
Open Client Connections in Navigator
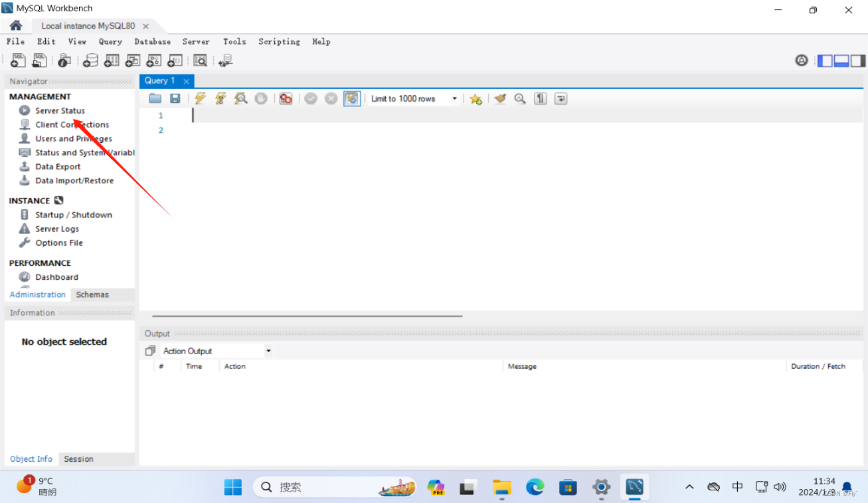[x=72, y=124]
